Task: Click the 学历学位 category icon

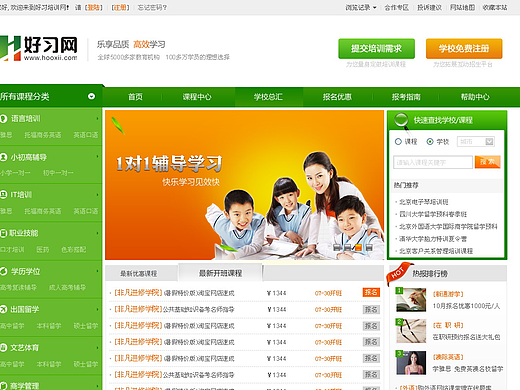Action: tap(3, 271)
